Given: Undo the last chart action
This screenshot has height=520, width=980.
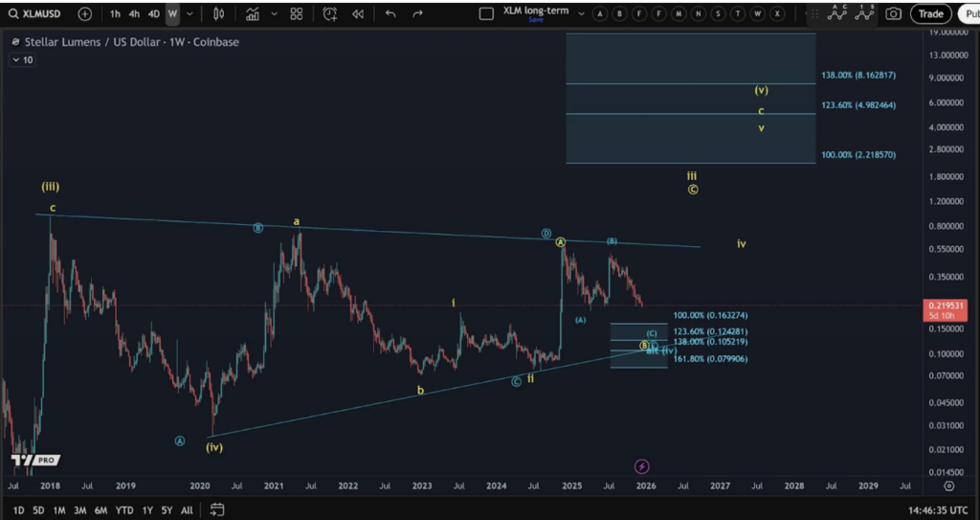Looking at the screenshot, I should tap(390, 13).
